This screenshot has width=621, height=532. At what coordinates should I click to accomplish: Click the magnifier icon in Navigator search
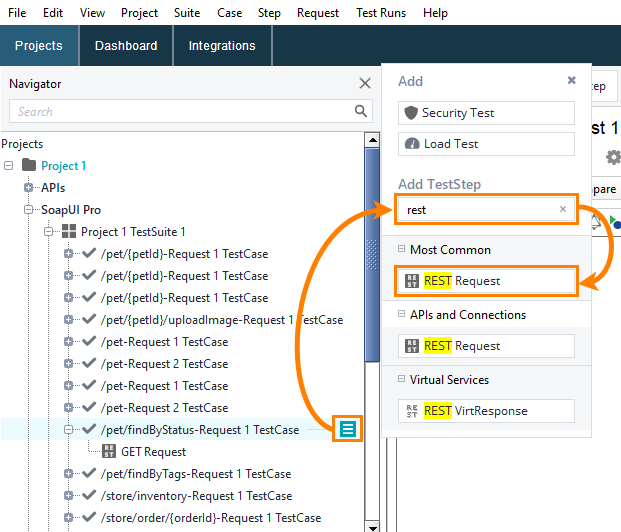click(360, 111)
